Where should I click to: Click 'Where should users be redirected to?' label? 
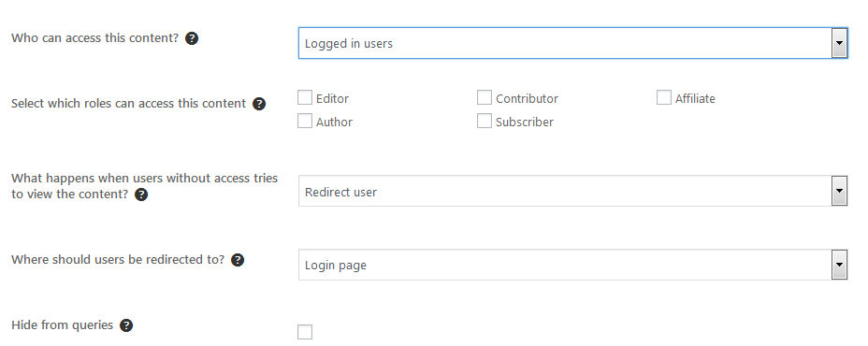click(x=118, y=260)
